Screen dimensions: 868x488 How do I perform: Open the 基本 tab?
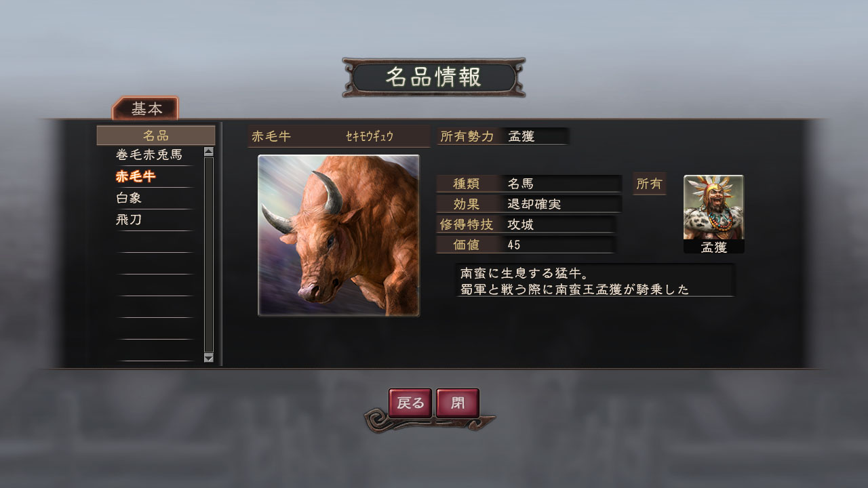click(146, 108)
